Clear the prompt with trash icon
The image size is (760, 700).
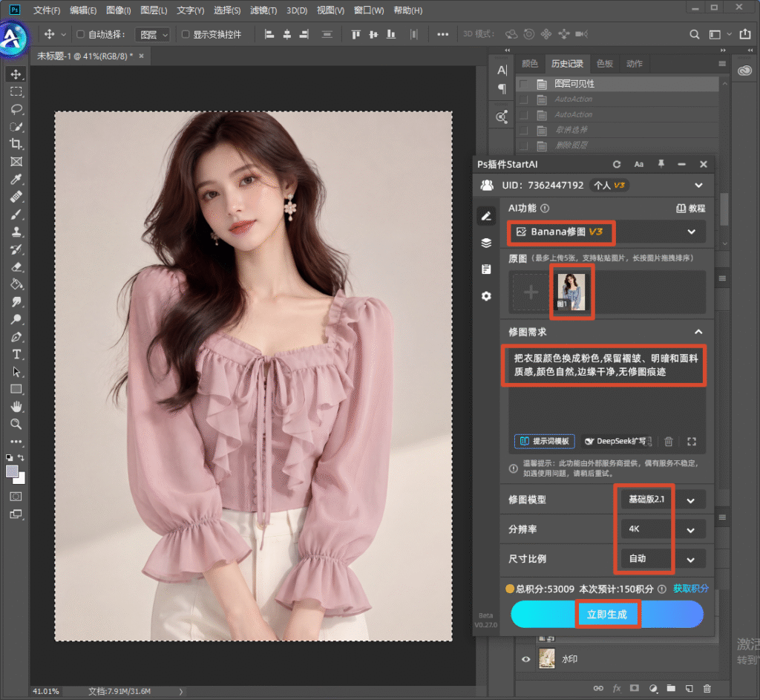coord(669,441)
